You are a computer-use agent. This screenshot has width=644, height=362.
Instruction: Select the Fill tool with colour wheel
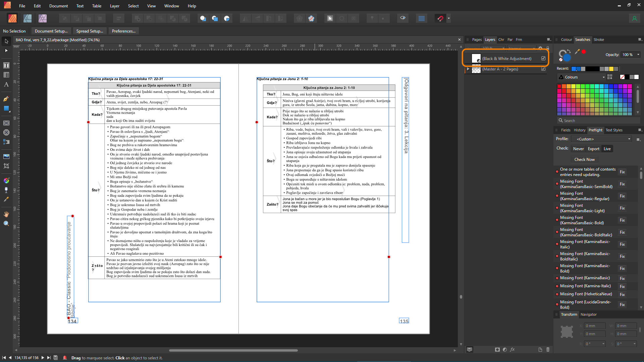pos(6,181)
